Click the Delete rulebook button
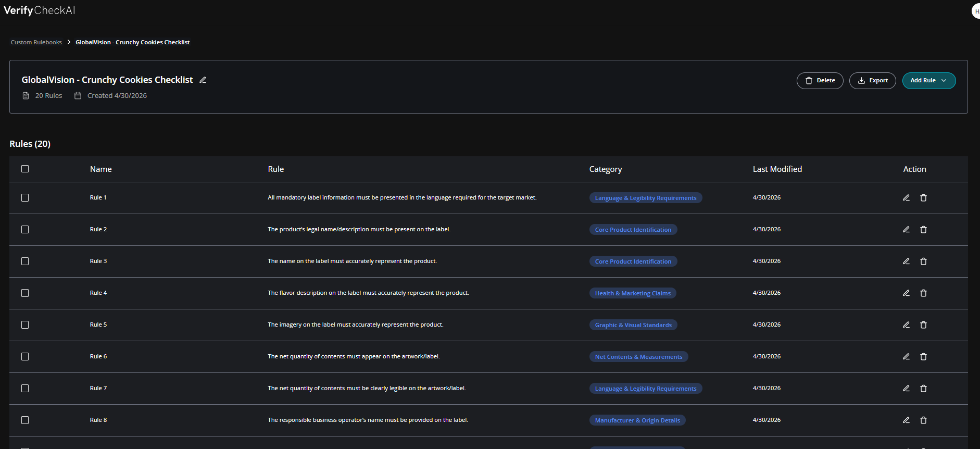The width and height of the screenshot is (980, 449). click(x=820, y=81)
